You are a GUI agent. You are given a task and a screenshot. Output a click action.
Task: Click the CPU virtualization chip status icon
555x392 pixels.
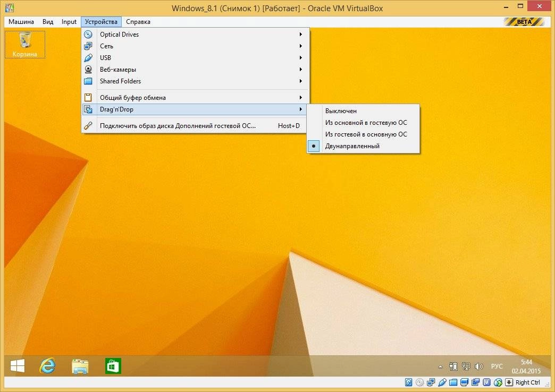point(486,382)
